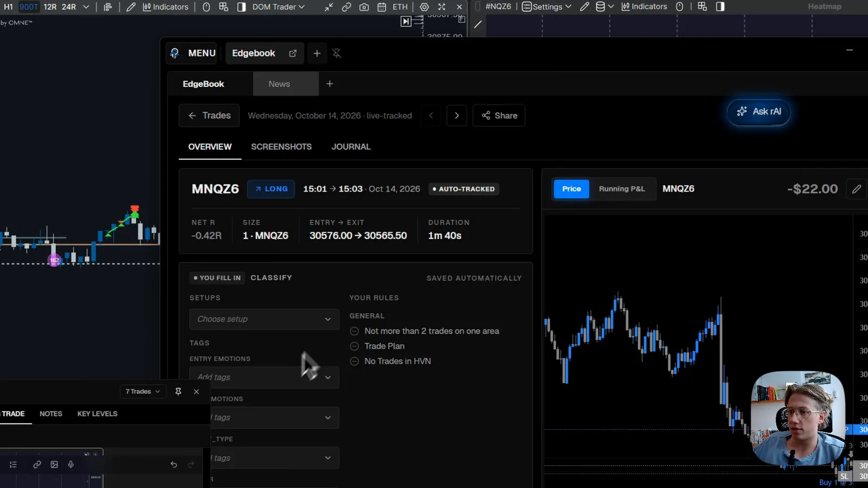Click the pin icon beside 7 Trades

pyautogui.click(x=178, y=391)
